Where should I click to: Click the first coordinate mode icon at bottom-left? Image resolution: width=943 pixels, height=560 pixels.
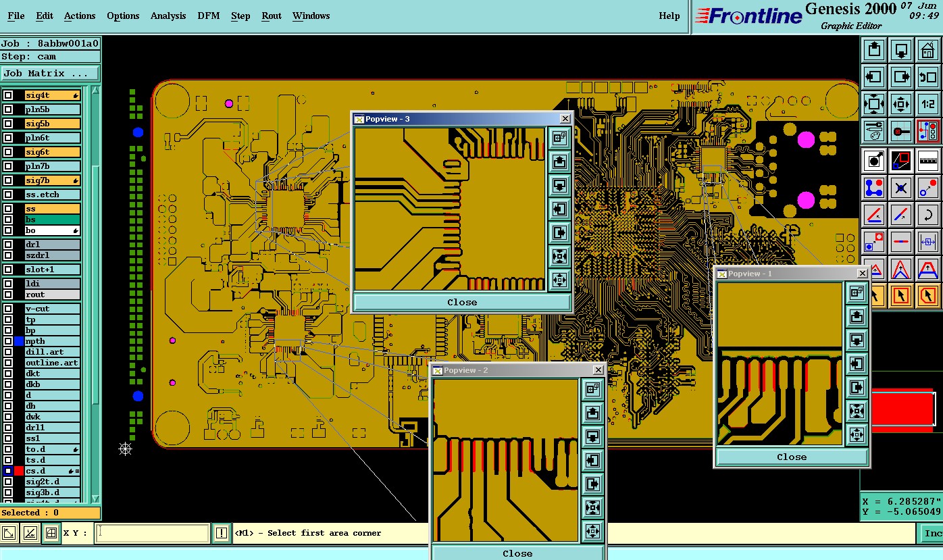coord(9,533)
